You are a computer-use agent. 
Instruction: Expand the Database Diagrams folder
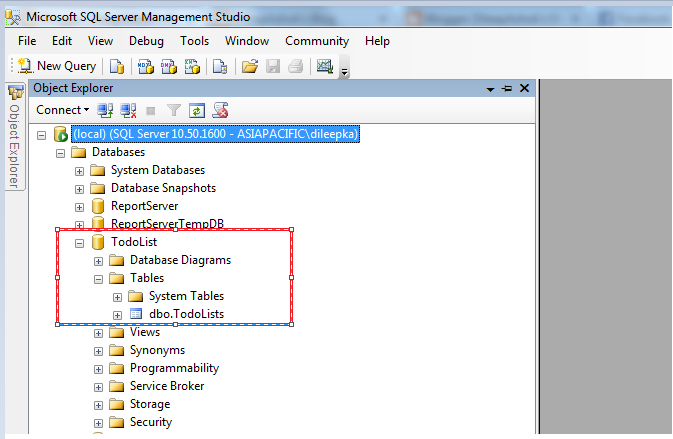pyautogui.click(x=98, y=261)
